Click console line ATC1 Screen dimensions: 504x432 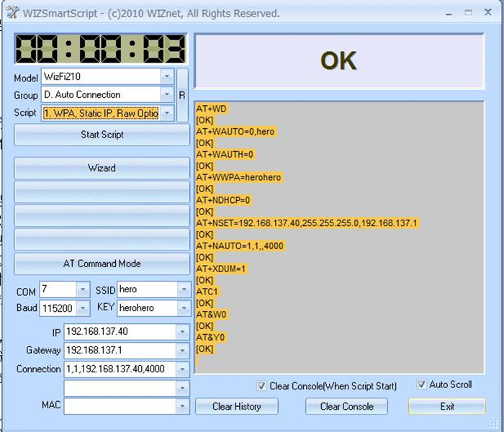[207, 292]
